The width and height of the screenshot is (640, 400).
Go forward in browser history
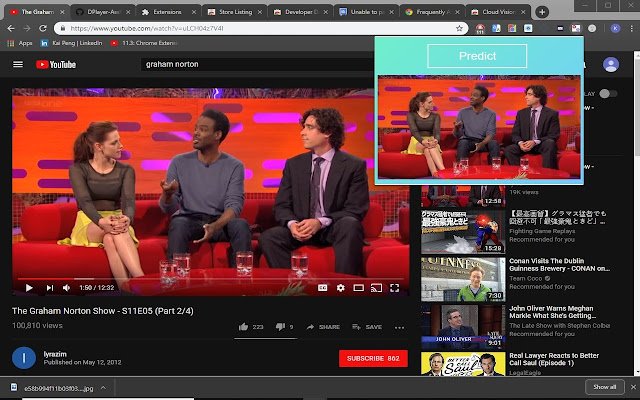[27, 28]
